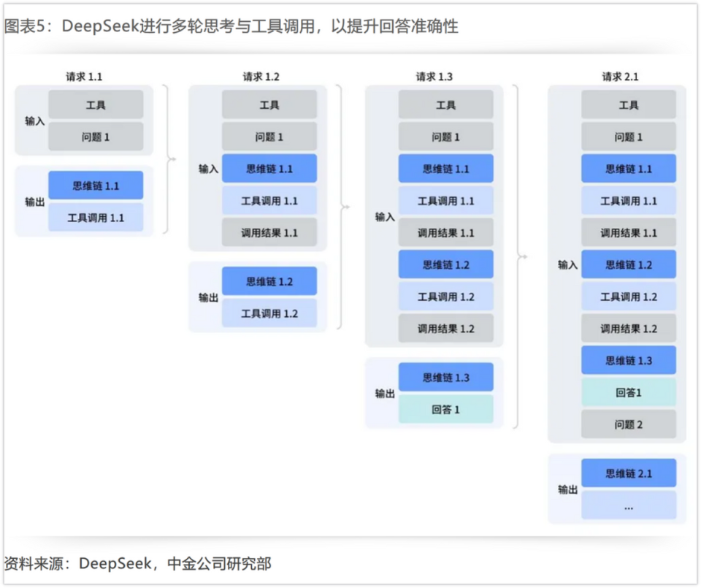Click the 工具调用 1.2 input block in 请求 1.3
The height and width of the screenshot is (588, 701).
[446, 297]
